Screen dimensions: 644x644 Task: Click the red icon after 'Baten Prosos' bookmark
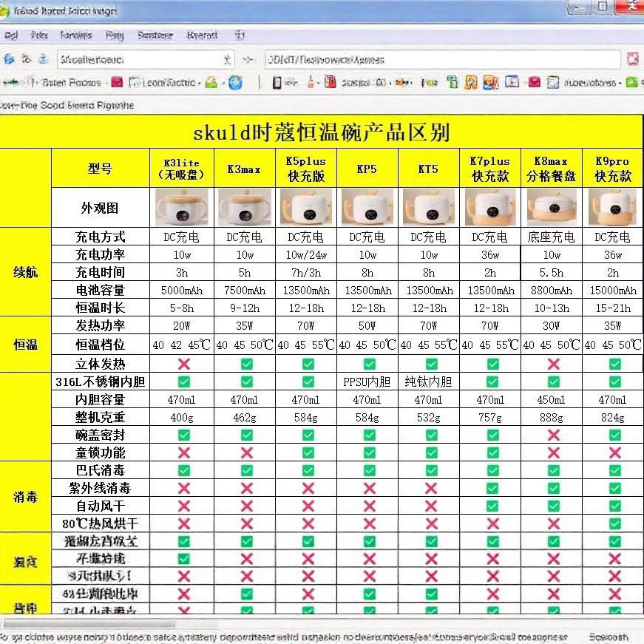point(117,82)
